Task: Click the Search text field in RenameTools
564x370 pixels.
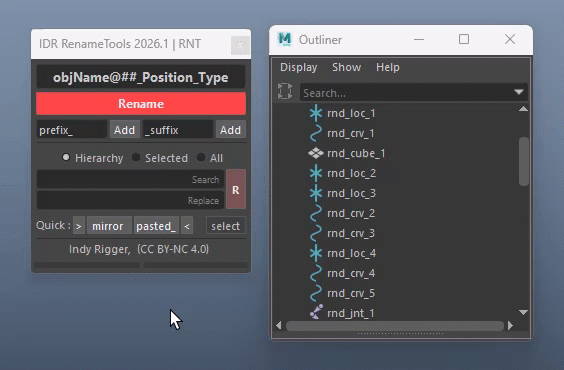Action: (x=130, y=179)
